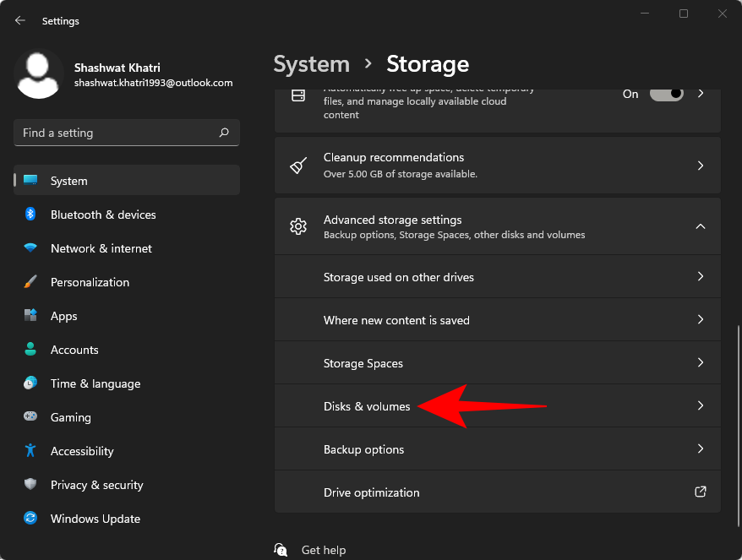
Task: Open Drive optimization external link icon
Action: 700,492
